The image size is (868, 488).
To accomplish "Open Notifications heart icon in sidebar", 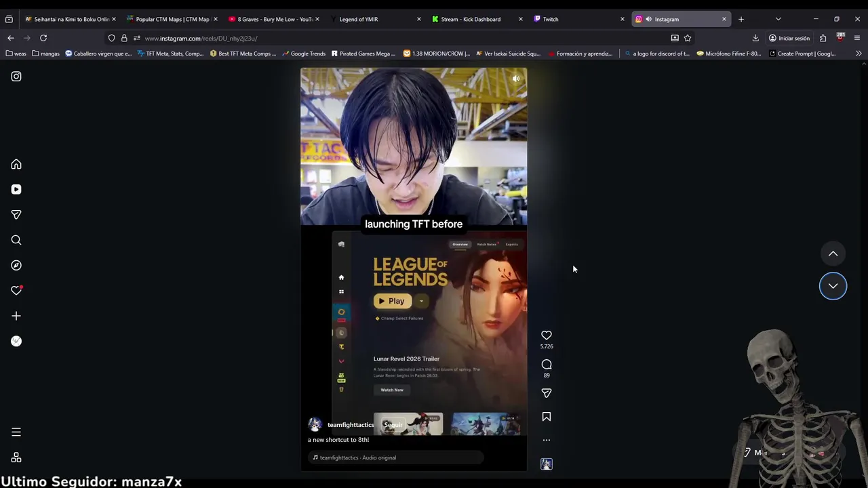I will coord(16,291).
